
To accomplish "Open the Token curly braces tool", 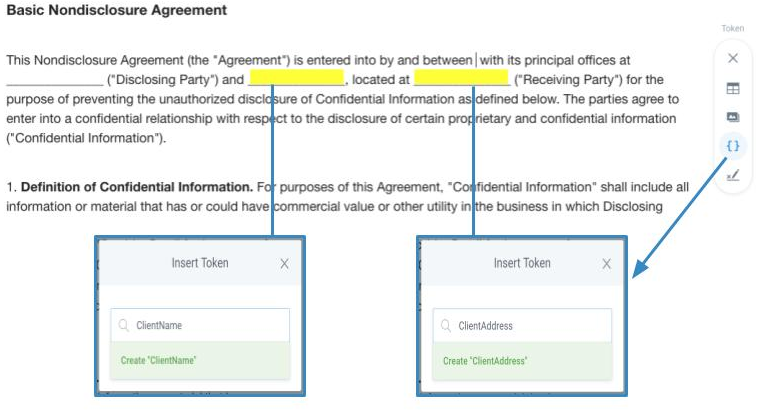I will (x=733, y=146).
